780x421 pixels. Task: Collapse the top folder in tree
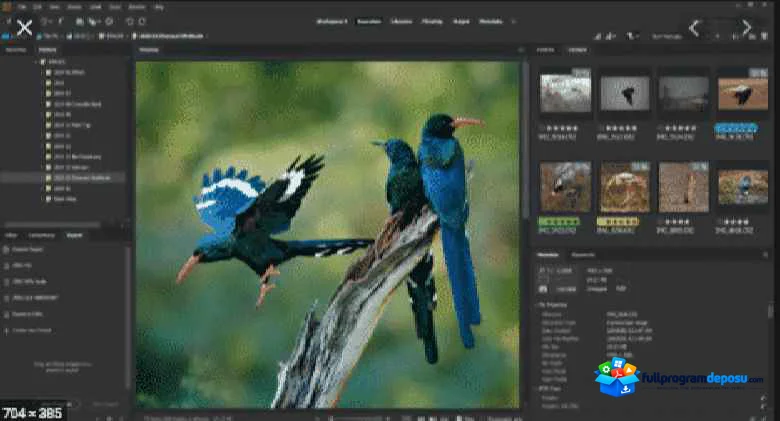pos(36,62)
